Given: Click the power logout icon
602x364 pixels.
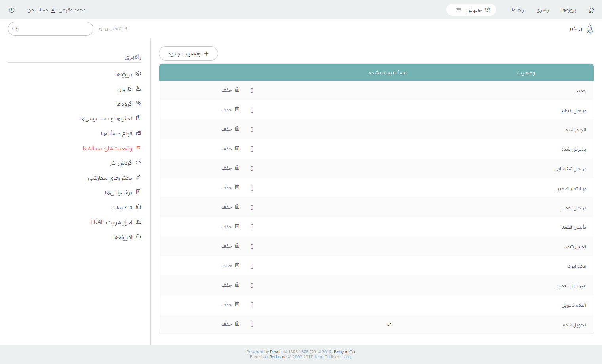Looking at the screenshot, I should point(11,10).
